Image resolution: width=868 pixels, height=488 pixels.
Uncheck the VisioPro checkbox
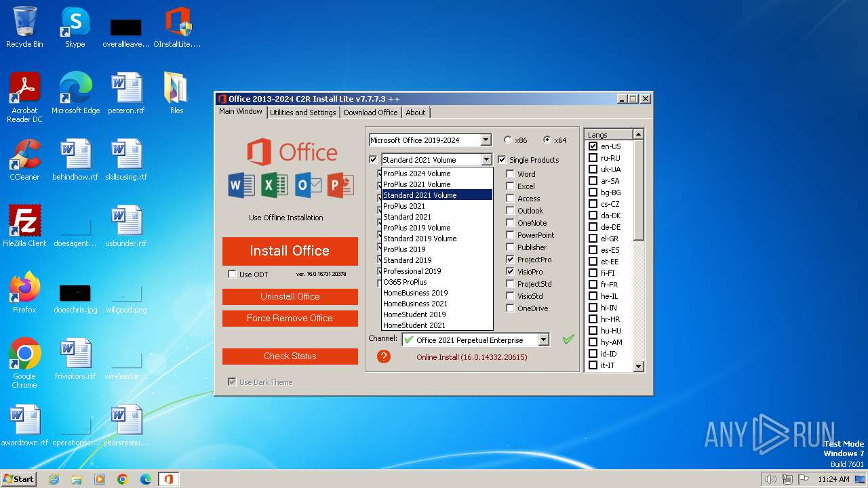pos(510,272)
